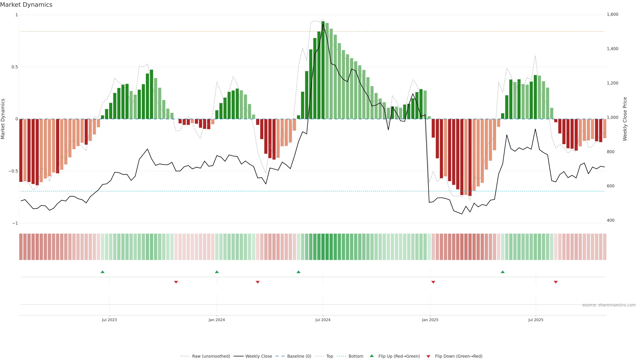Click the Flip Down red triangle legend icon
The height and width of the screenshot is (362, 644).
(428, 356)
